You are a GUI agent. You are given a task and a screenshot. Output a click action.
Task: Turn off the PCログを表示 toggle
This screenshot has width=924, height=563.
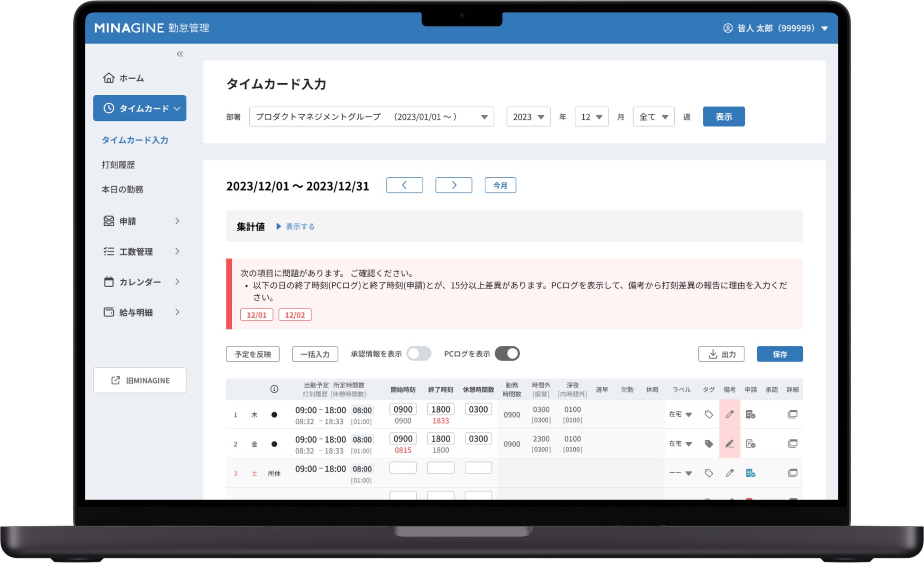[x=507, y=354]
